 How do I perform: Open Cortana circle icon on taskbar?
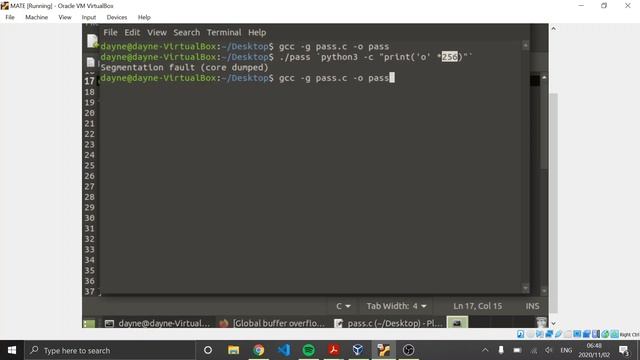[208, 350]
